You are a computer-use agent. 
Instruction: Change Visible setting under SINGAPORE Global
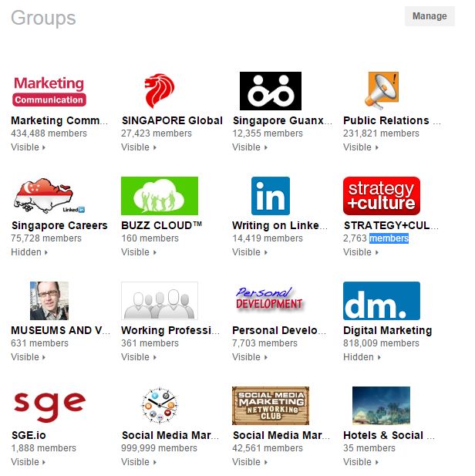(x=139, y=147)
